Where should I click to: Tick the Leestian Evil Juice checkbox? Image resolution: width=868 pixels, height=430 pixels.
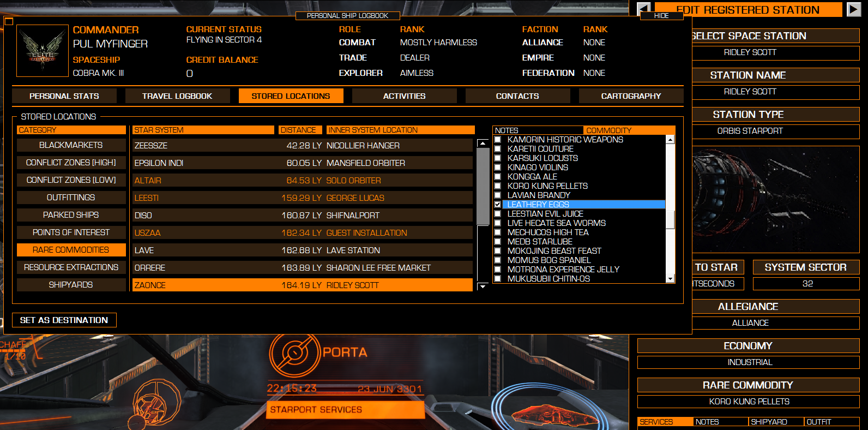point(497,214)
